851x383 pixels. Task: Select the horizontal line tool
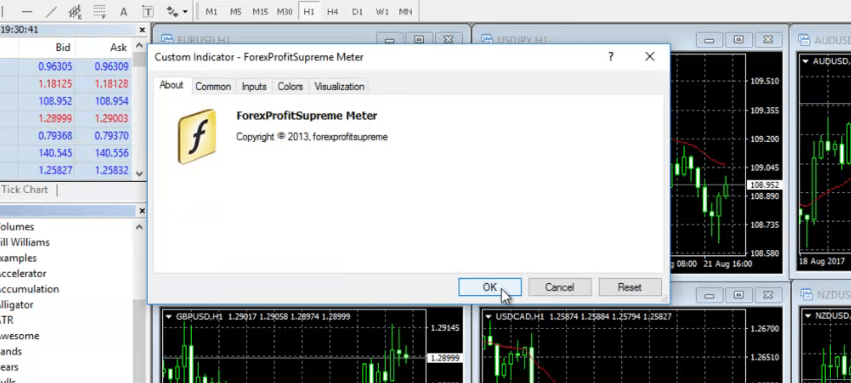click(x=27, y=11)
